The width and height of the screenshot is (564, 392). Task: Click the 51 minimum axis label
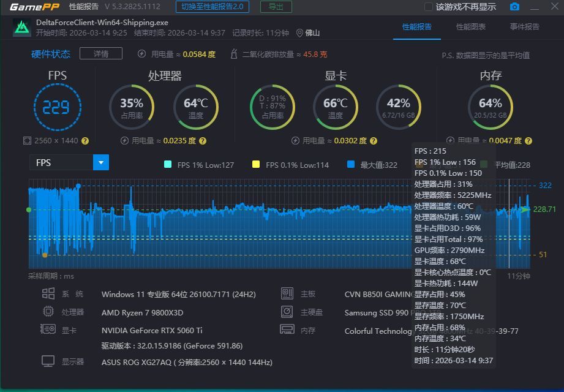tap(543, 255)
